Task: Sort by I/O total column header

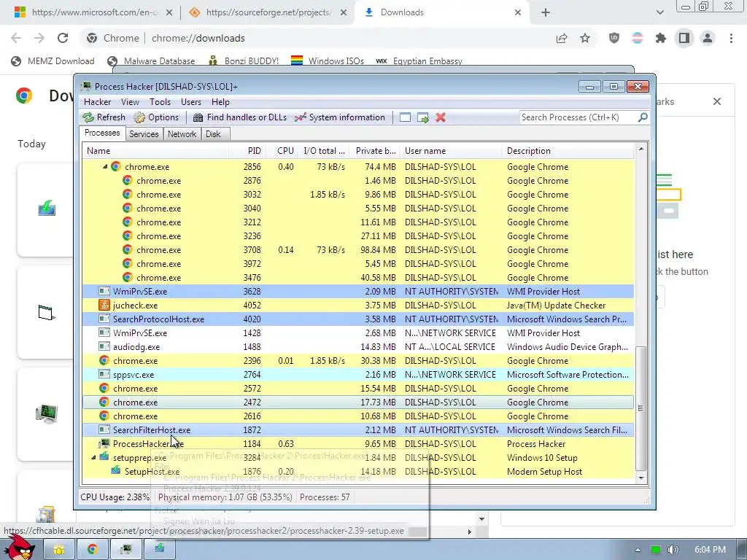Action: coord(325,151)
